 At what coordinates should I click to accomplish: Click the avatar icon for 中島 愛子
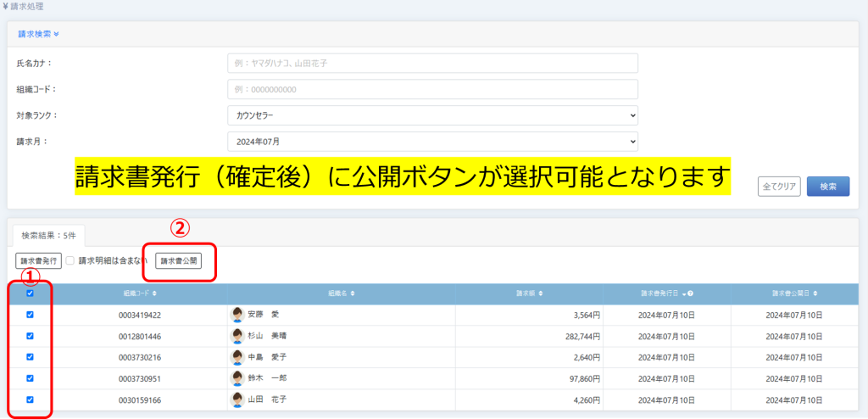[x=237, y=357]
